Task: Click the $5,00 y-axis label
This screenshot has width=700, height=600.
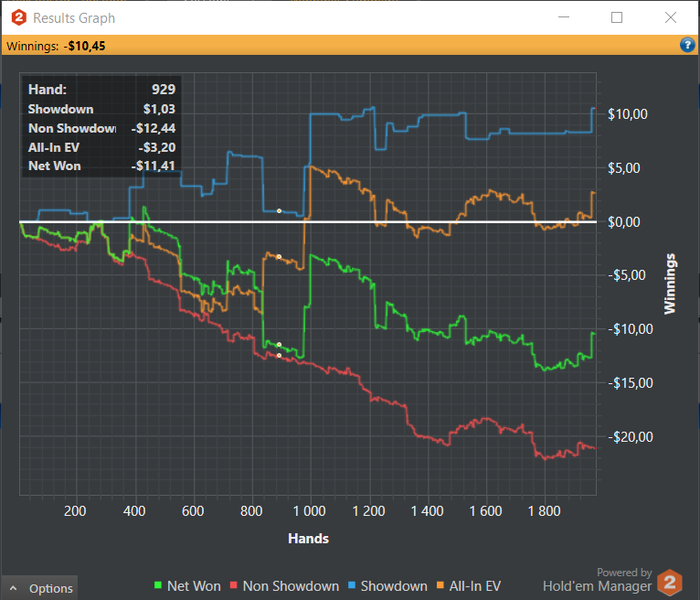Action: (624, 168)
